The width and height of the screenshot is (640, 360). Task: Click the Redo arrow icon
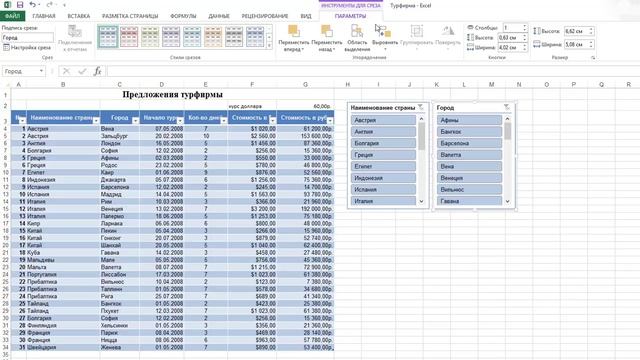(49, 5)
